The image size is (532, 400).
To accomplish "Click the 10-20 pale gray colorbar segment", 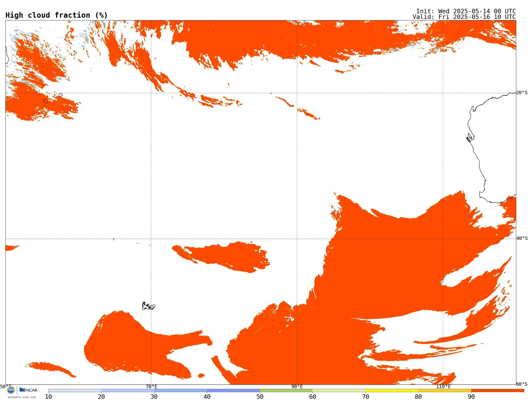I will pos(75,391).
